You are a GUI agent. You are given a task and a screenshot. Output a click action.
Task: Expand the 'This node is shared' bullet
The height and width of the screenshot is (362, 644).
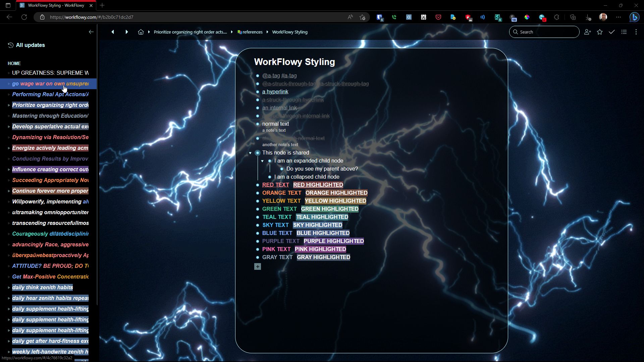250,153
